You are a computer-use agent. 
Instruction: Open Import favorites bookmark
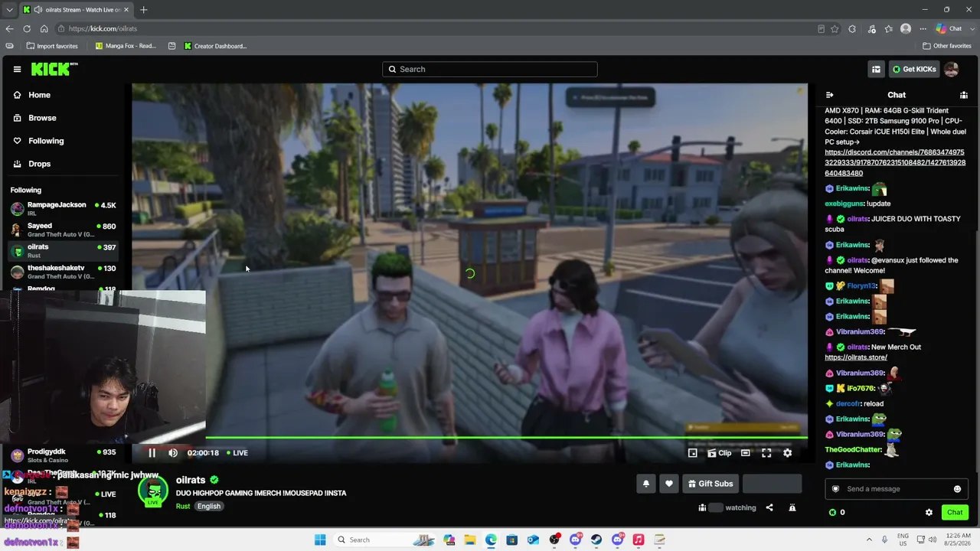coord(51,46)
